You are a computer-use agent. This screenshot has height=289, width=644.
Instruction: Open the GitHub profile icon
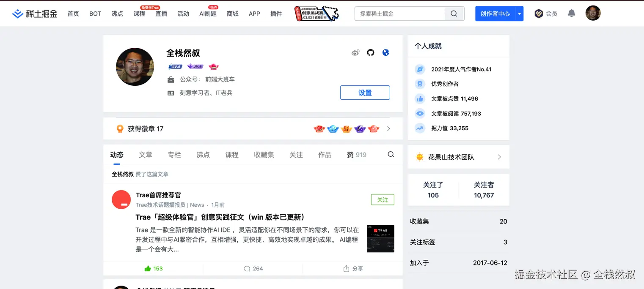tap(371, 53)
